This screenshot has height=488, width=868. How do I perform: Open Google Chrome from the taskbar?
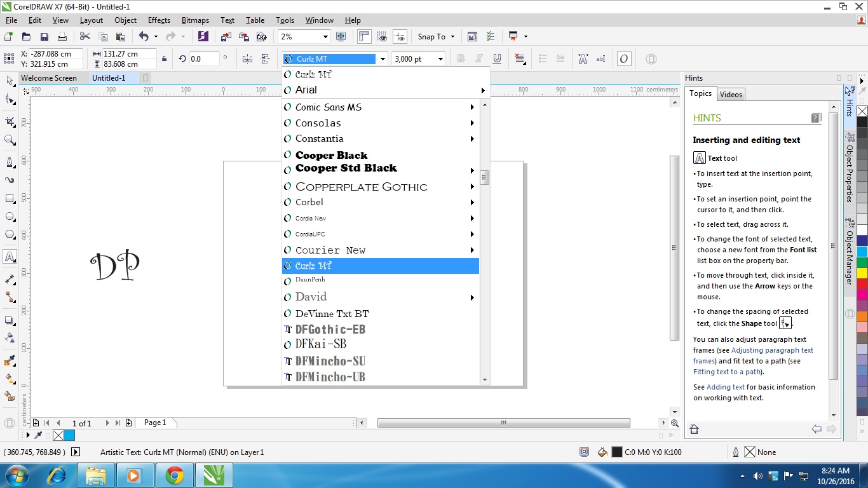(x=175, y=475)
